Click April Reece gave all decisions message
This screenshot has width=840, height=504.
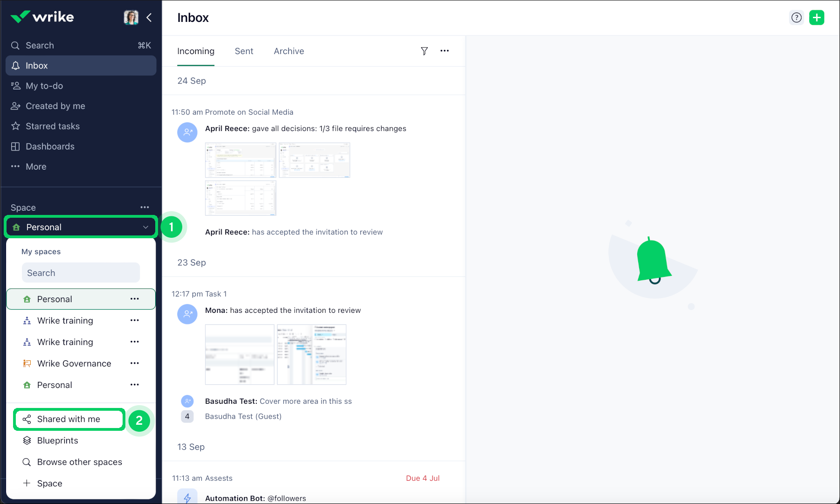pos(306,129)
